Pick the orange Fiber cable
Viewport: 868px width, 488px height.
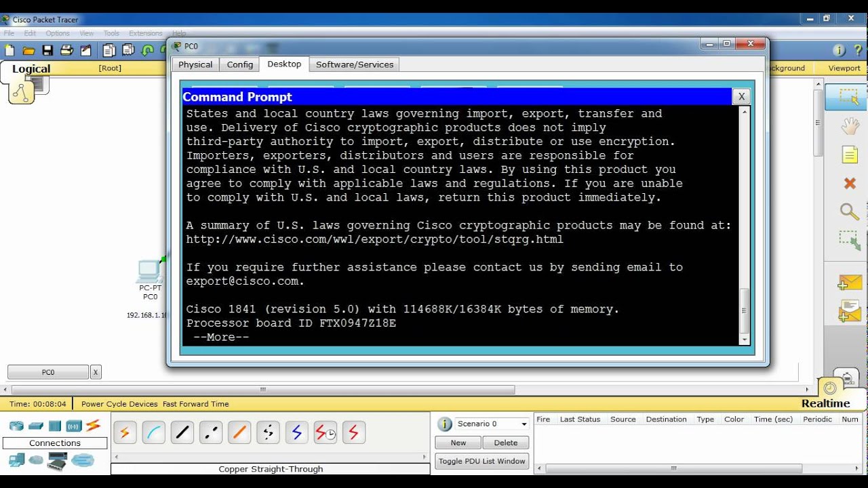[x=239, y=432]
